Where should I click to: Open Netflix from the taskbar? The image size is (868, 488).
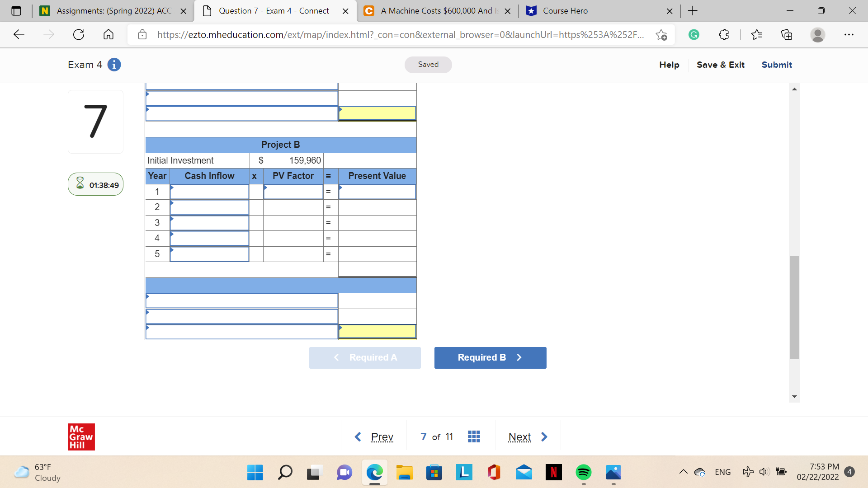point(553,473)
